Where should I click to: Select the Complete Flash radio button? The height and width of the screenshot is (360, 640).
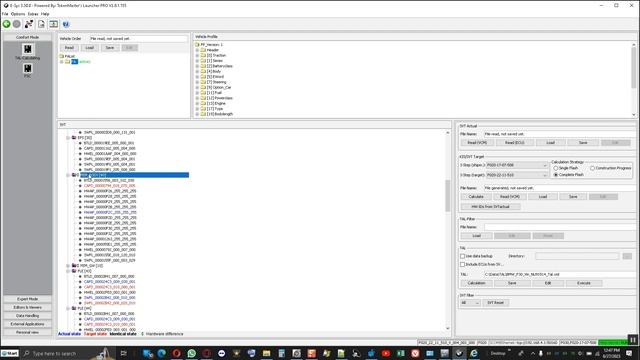pyautogui.click(x=556, y=175)
